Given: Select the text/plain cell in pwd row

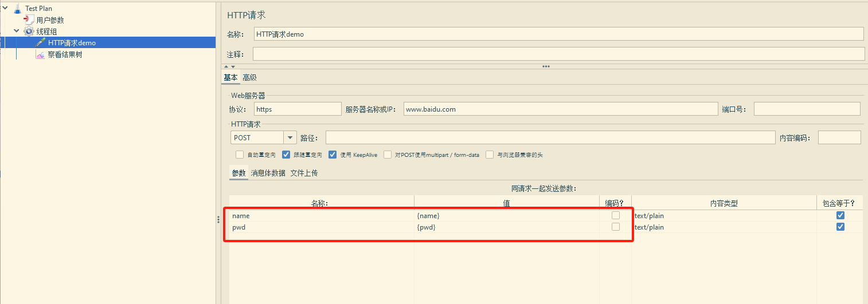Looking at the screenshot, I should pos(724,227).
